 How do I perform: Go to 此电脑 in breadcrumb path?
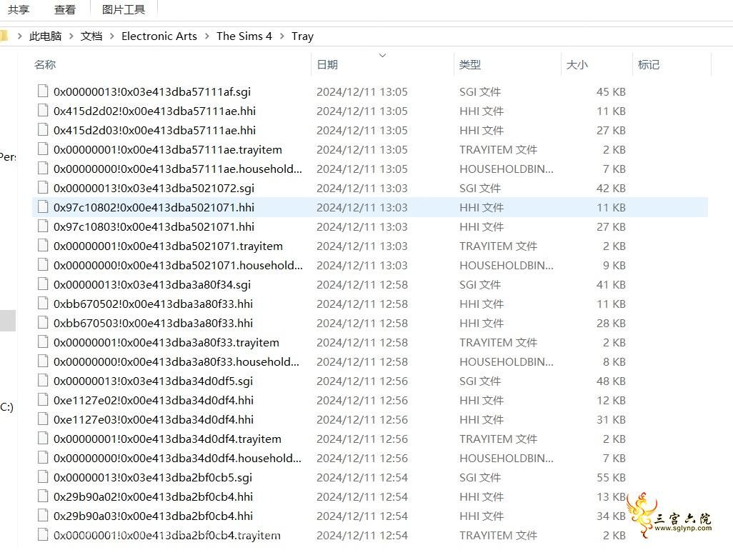coord(45,36)
